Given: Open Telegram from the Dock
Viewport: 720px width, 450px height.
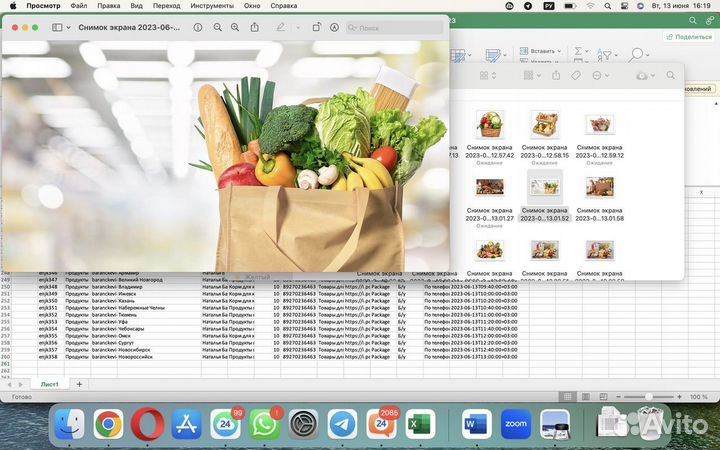Looking at the screenshot, I should pos(342,424).
